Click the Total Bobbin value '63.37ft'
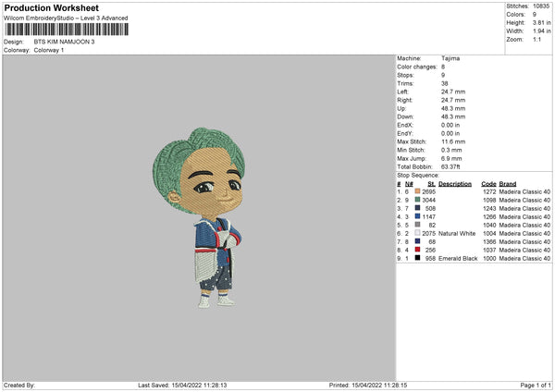 (450, 167)
